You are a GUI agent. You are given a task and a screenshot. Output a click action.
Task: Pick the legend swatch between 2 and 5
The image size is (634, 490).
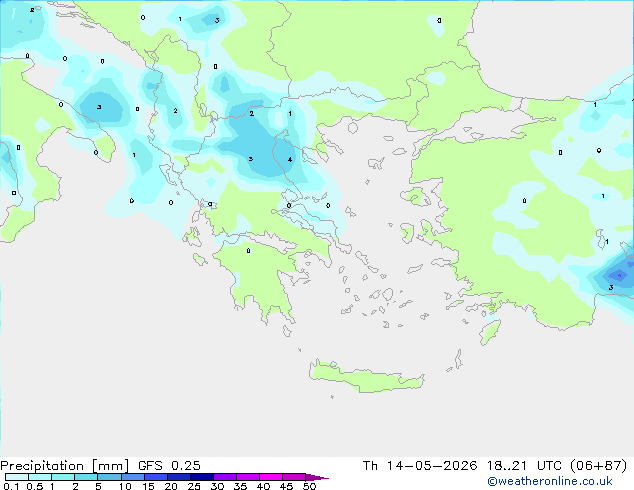click(x=86, y=477)
